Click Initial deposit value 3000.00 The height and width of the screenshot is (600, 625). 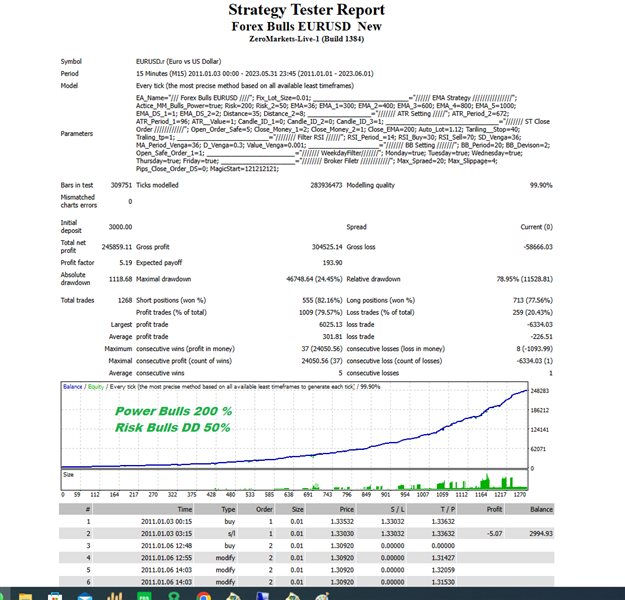[x=120, y=227]
